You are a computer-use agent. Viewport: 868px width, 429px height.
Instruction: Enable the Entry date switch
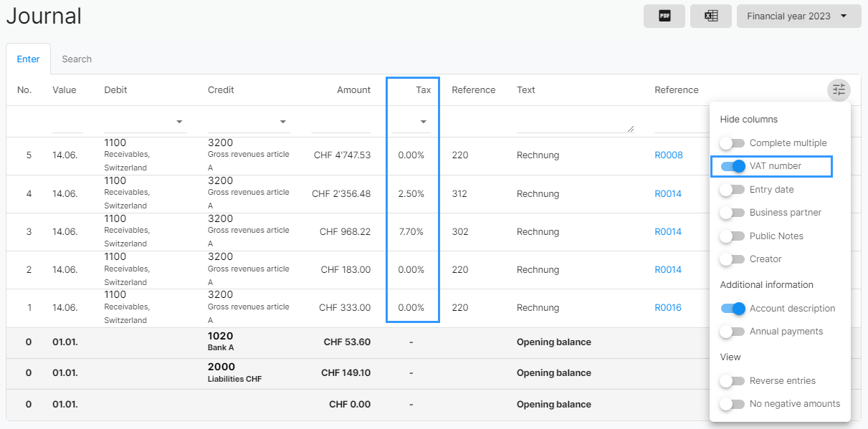[733, 190]
